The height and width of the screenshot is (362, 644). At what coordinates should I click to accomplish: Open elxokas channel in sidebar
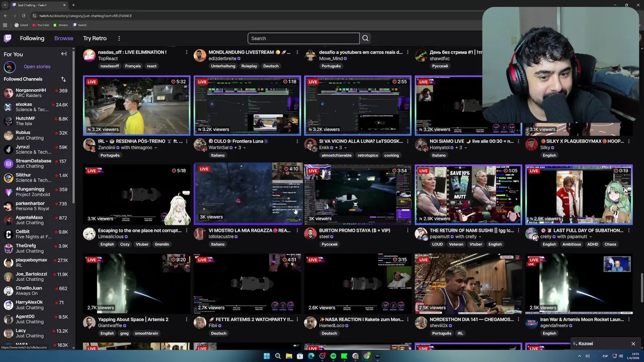coord(36,107)
